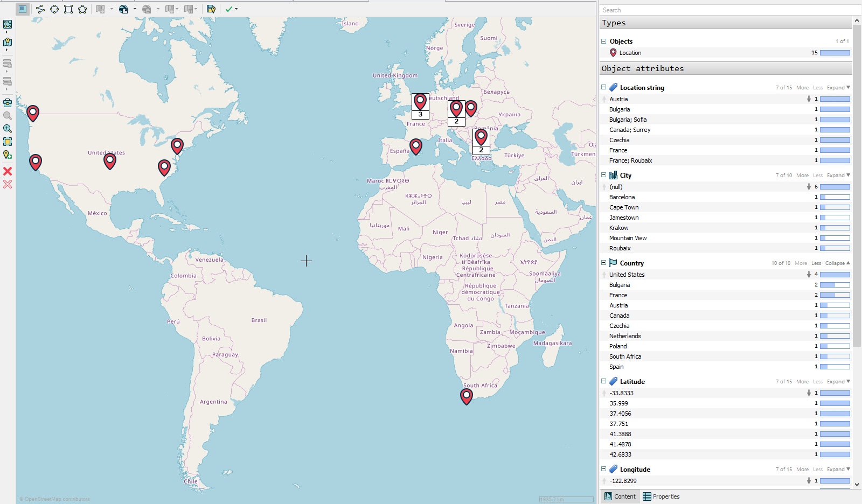Image resolution: width=862 pixels, height=504 pixels.
Task: Click the solid red delete X icon
Action: pyautogui.click(x=8, y=171)
